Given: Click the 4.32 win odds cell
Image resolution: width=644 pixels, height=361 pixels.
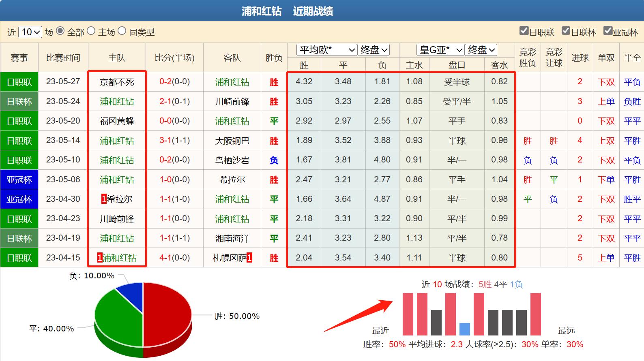Looking at the screenshot, I should tap(304, 81).
